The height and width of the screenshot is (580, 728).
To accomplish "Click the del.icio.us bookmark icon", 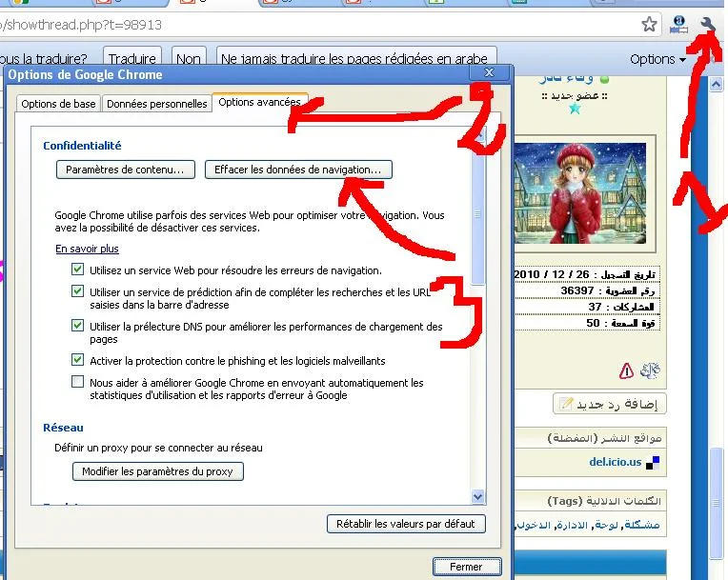I will point(652,464).
